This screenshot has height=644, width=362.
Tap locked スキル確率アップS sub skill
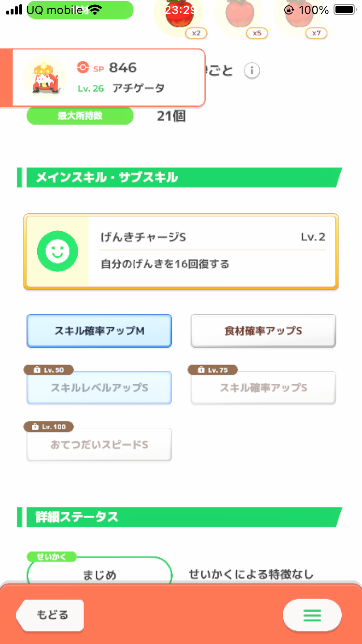[263, 388]
